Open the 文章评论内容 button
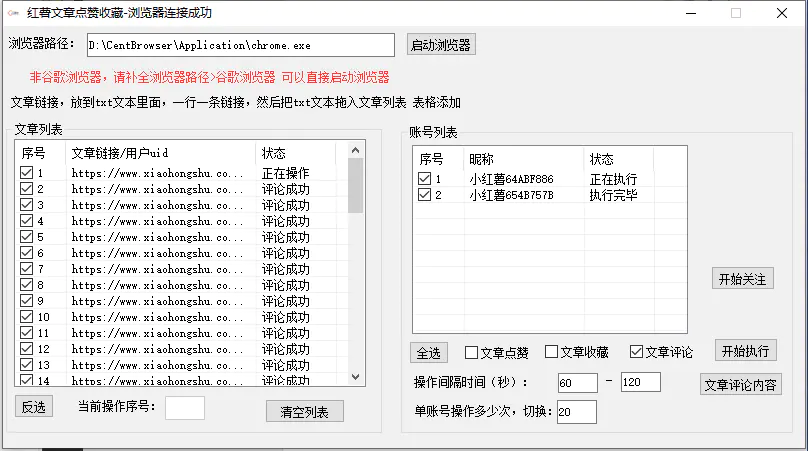808x451 pixels. click(740, 385)
